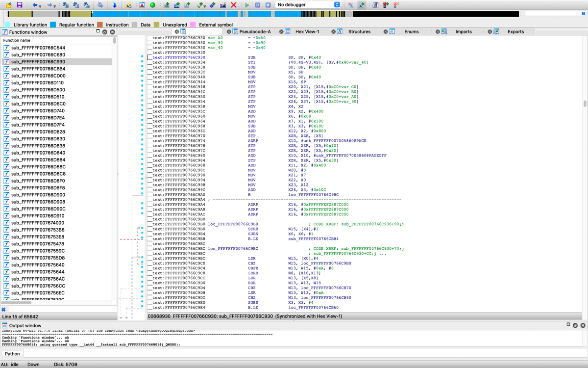Switch to the Pseudocode-A tab
The image size is (588, 368).
tap(255, 31)
